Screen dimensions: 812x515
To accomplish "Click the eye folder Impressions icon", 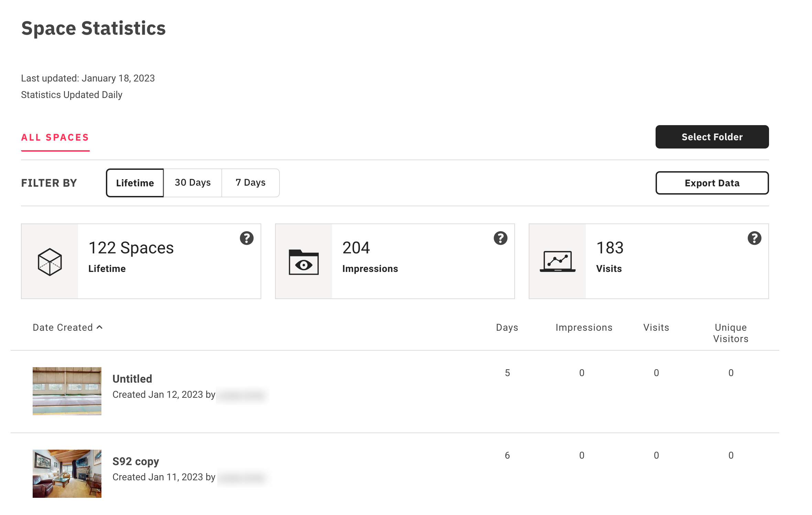I will tap(304, 262).
